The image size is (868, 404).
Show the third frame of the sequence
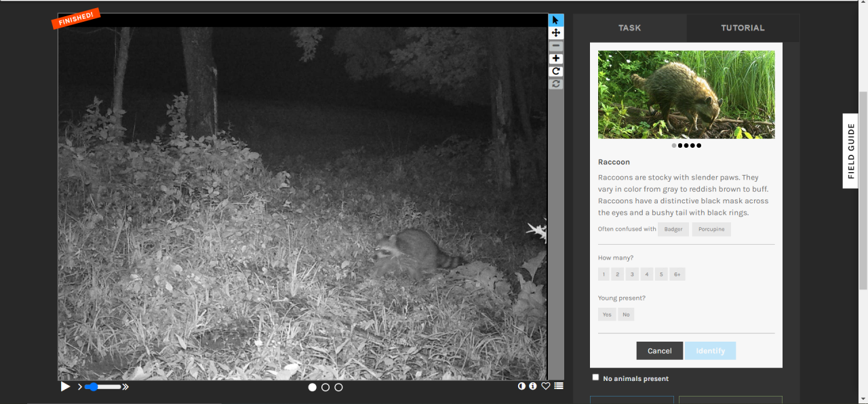[338, 387]
